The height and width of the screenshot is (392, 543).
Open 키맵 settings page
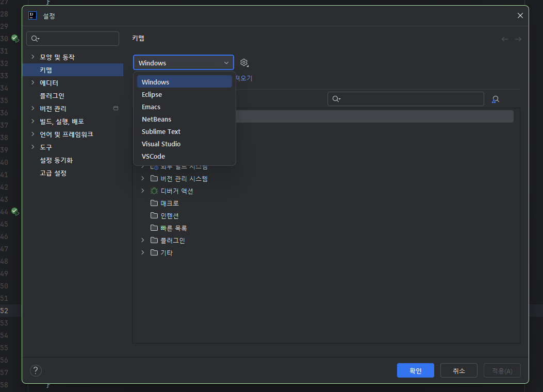pos(73,70)
